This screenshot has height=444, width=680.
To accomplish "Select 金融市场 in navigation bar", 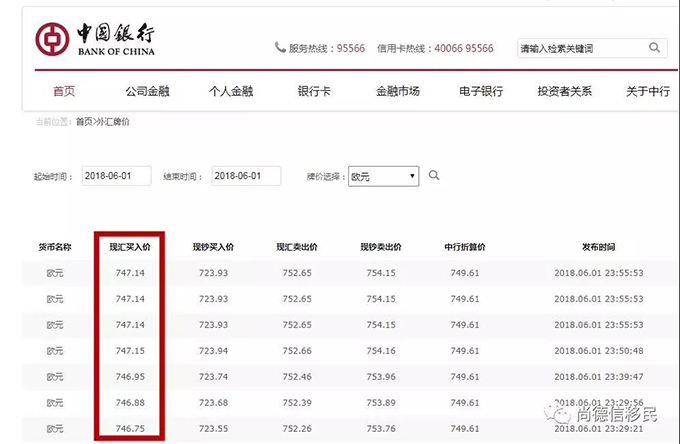I will (397, 92).
